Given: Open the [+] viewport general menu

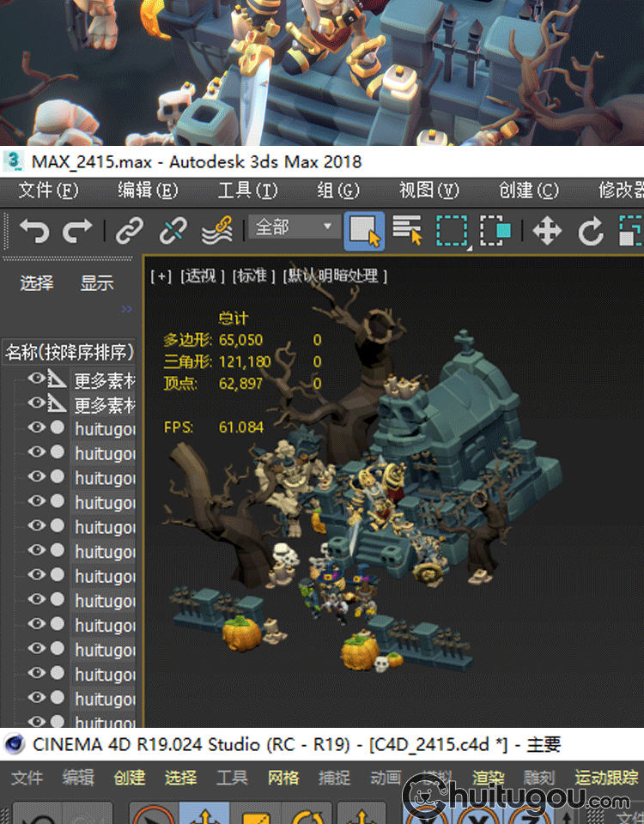Looking at the screenshot, I should coord(161,276).
